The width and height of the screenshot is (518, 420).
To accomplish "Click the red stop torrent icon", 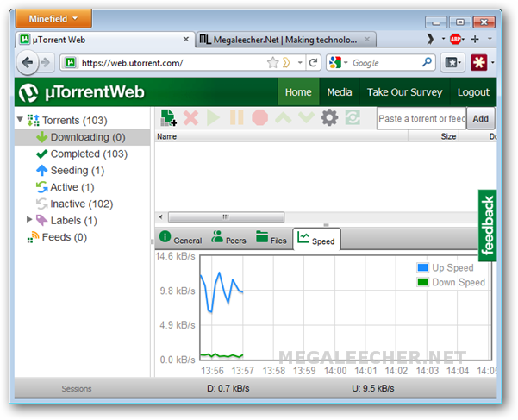I will (x=259, y=117).
